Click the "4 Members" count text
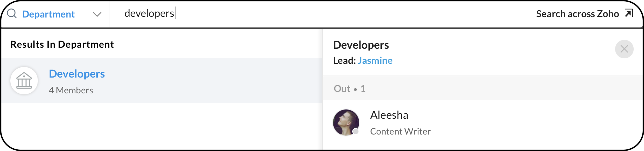 pyautogui.click(x=71, y=90)
